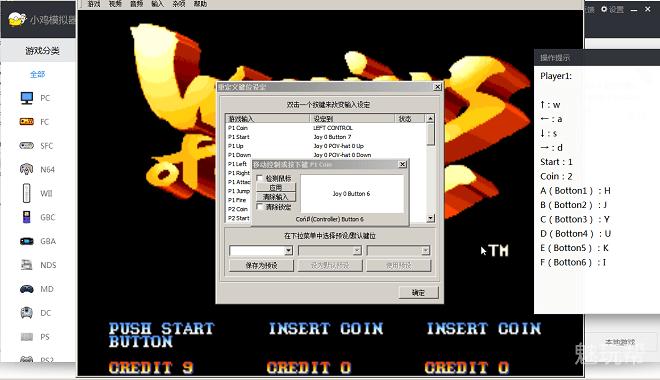Open the 输入 menu
The image size is (660, 380).
click(x=157, y=4)
